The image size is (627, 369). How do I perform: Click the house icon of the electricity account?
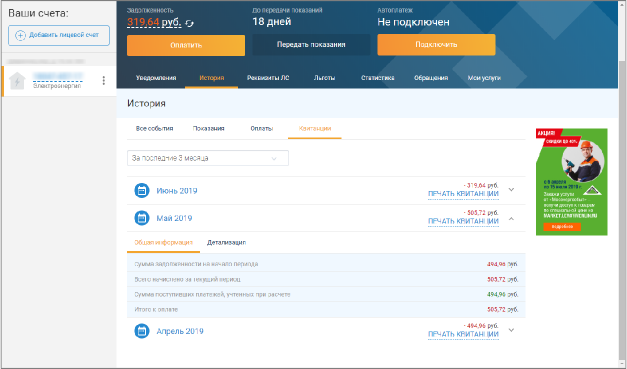pyautogui.click(x=17, y=81)
